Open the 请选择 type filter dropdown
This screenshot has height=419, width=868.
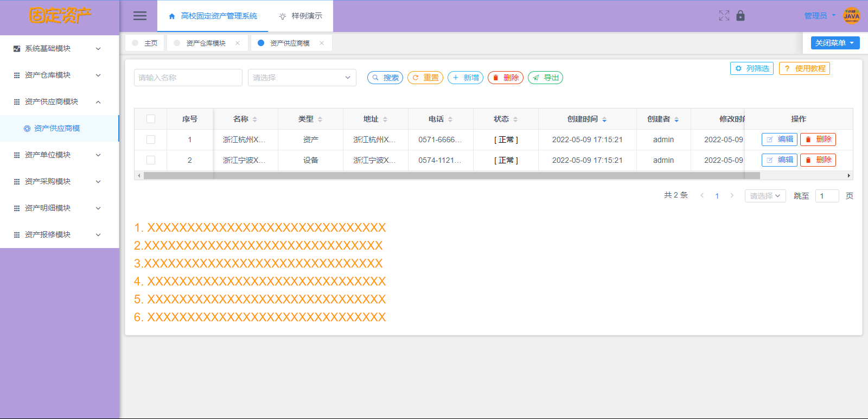click(x=302, y=78)
